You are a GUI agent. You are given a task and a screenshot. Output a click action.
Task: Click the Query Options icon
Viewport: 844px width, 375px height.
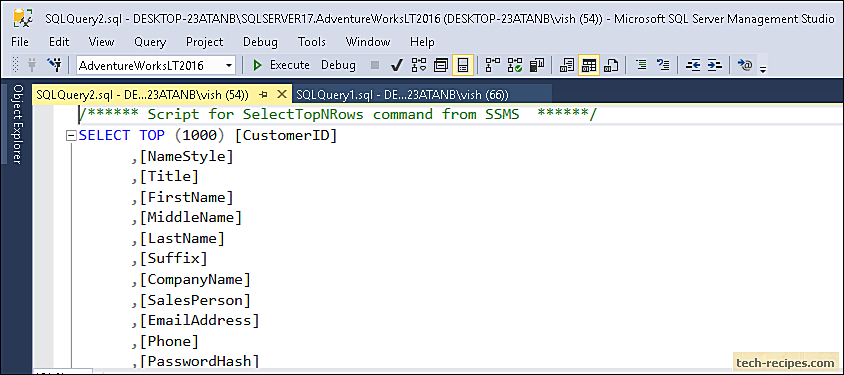point(441,66)
